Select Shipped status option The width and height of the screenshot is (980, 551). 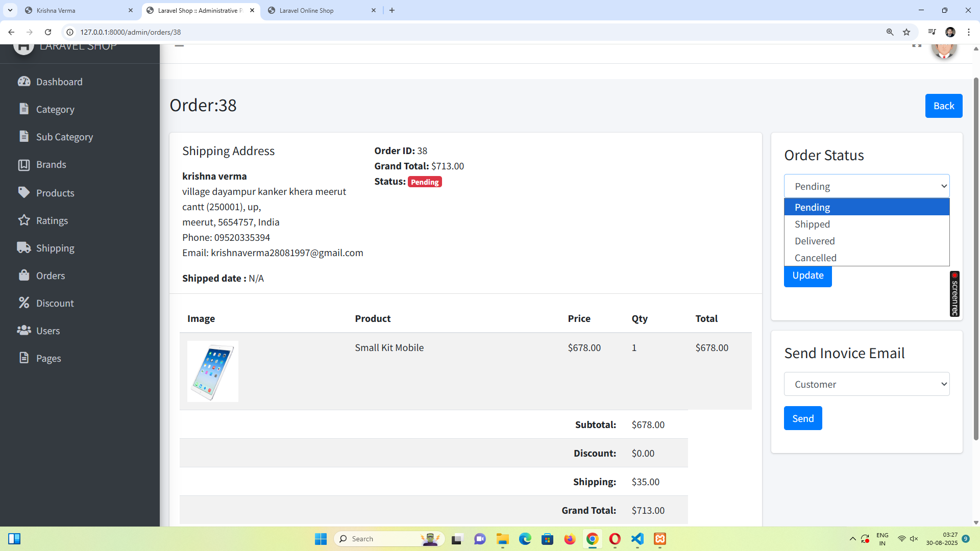(867, 224)
